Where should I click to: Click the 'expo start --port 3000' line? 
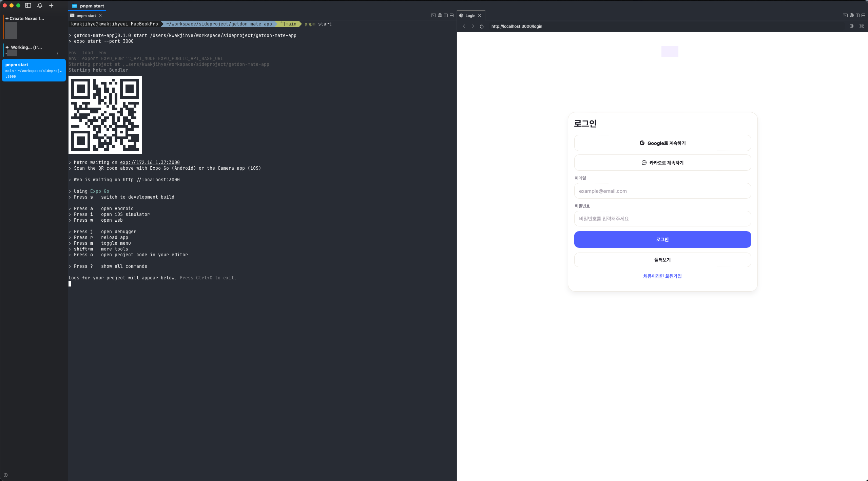(101, 41)
